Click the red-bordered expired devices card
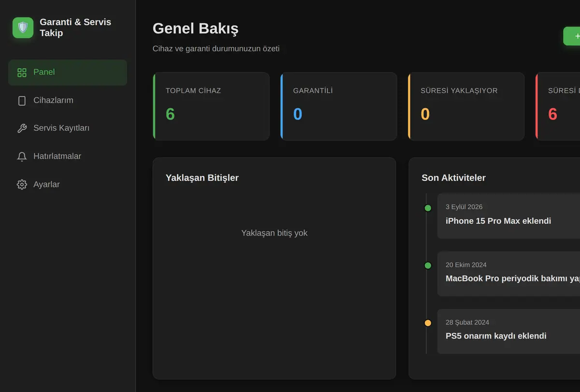This screenshot has width=580, height=392. click(x=558, y=106)
